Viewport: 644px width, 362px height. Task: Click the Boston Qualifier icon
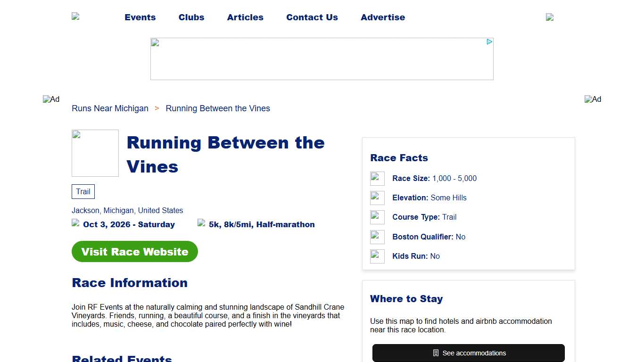[377, 237]
